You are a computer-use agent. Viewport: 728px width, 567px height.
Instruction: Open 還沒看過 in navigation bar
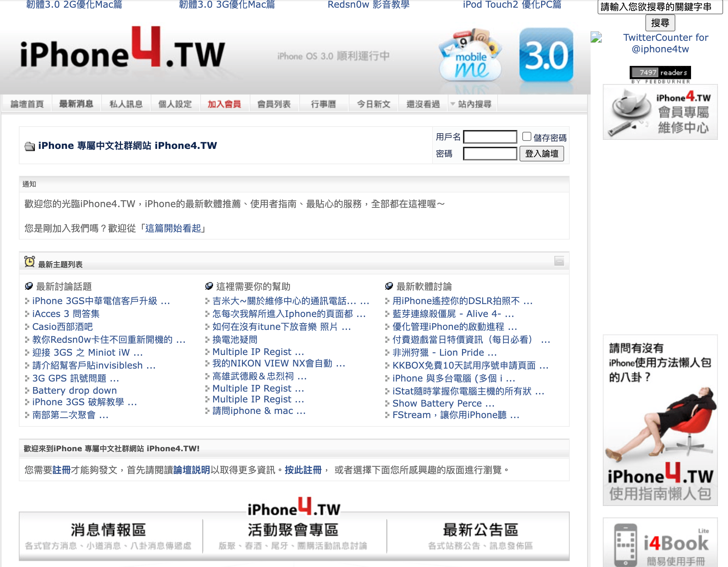pyautogui.click(x=423, y=104)
